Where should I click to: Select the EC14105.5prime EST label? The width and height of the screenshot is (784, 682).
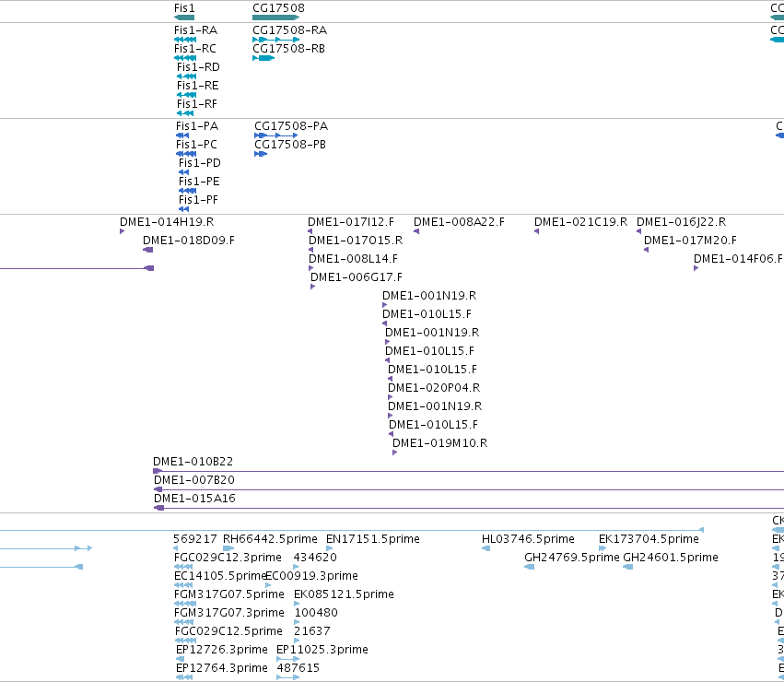(220, 576)
